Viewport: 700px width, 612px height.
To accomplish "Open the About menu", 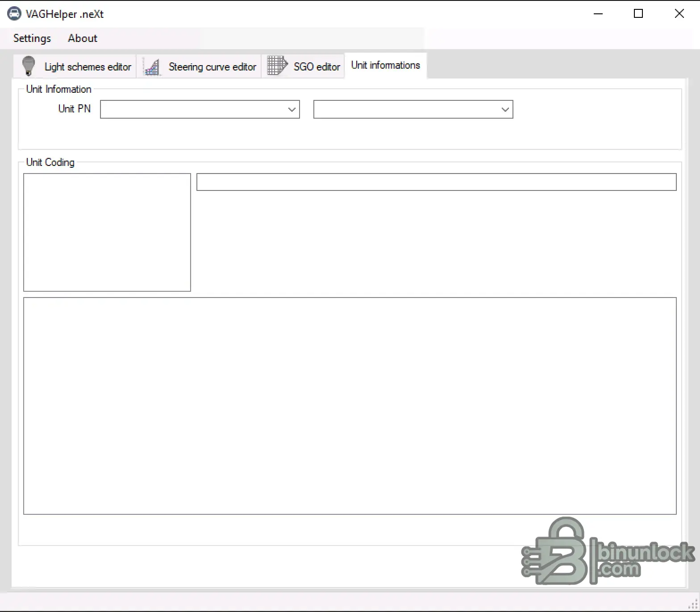I will (83, 38).
